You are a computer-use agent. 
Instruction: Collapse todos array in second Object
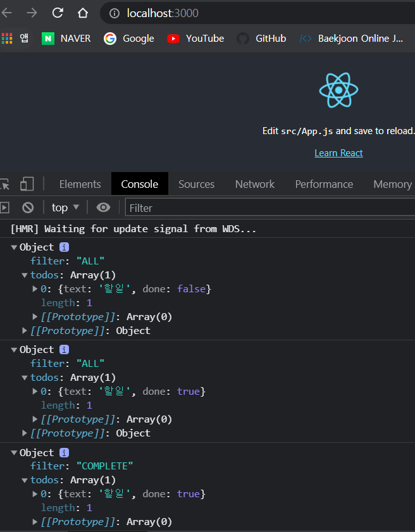coord(25,378)
